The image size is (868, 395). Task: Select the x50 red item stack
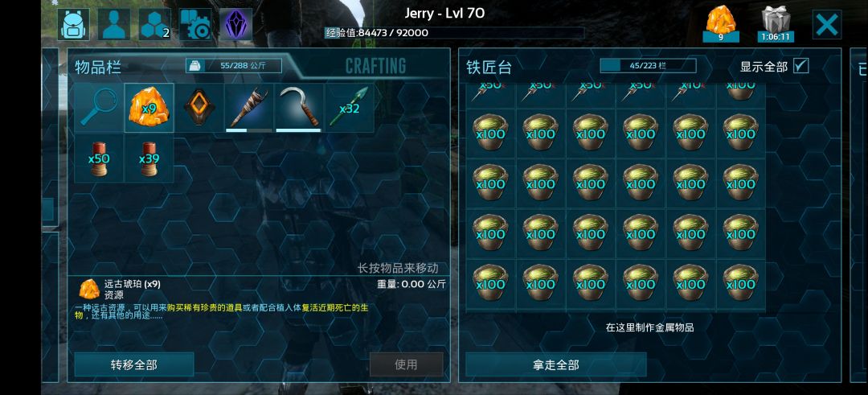99,158
